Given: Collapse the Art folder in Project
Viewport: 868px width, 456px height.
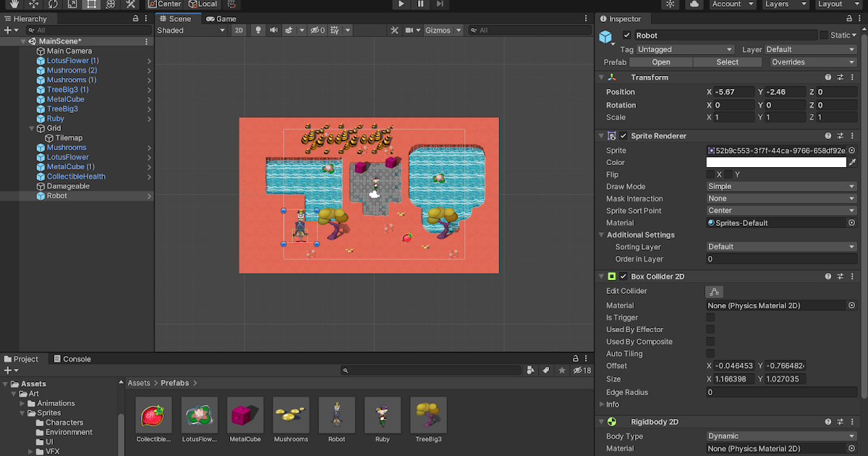Looking at the screenshot, I should point(14,394).
